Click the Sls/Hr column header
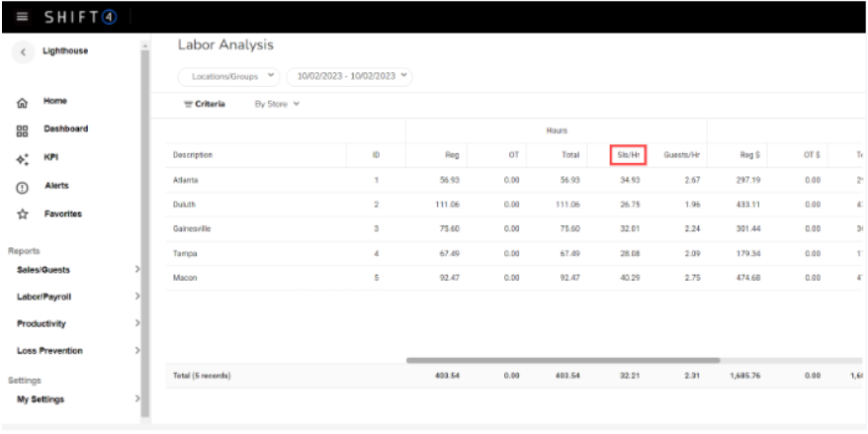Image resolution: width=868 pixels, height=434 pixels. (628, 155)
